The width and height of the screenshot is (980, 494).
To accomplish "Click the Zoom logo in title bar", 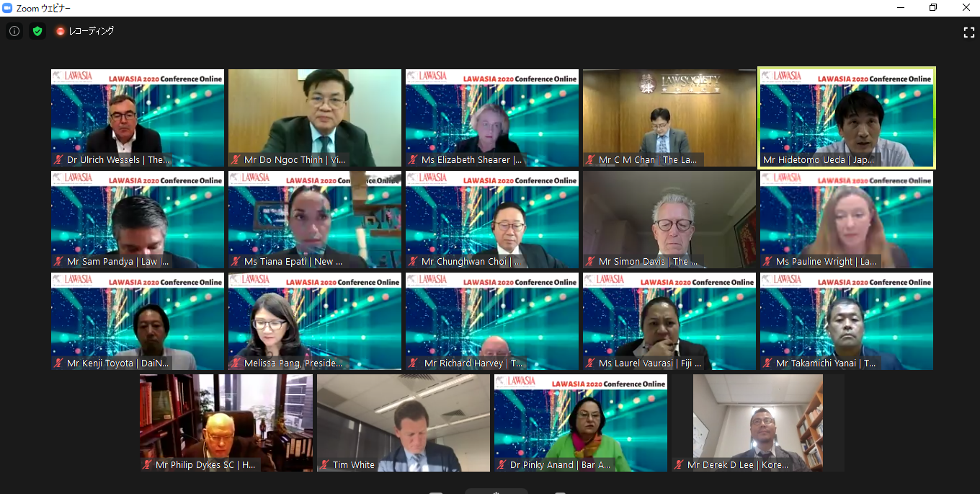I will pyautogui.click(x=8, y=7).
